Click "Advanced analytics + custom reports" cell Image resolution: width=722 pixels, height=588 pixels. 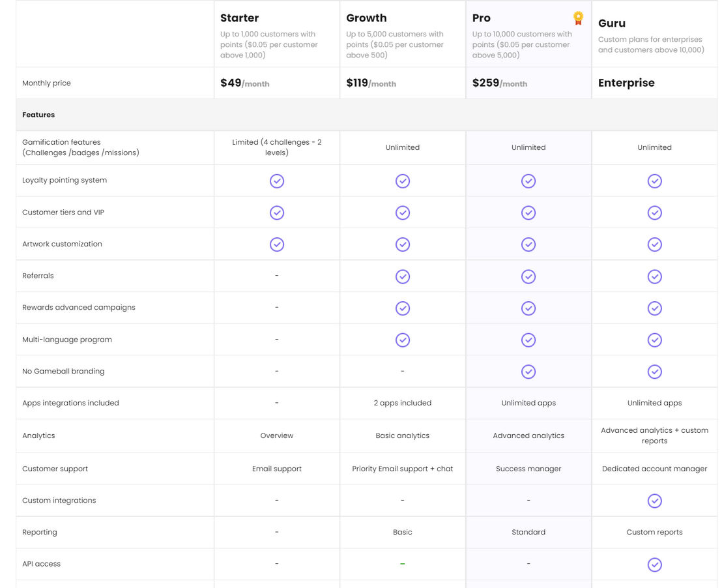pos(654,435)
